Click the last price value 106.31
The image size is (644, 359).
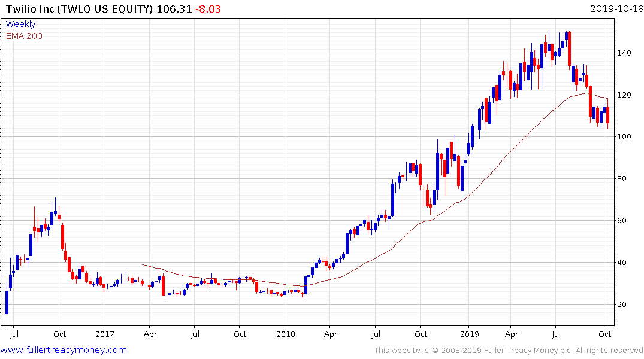pyautogui.click(x=174, y=9)
